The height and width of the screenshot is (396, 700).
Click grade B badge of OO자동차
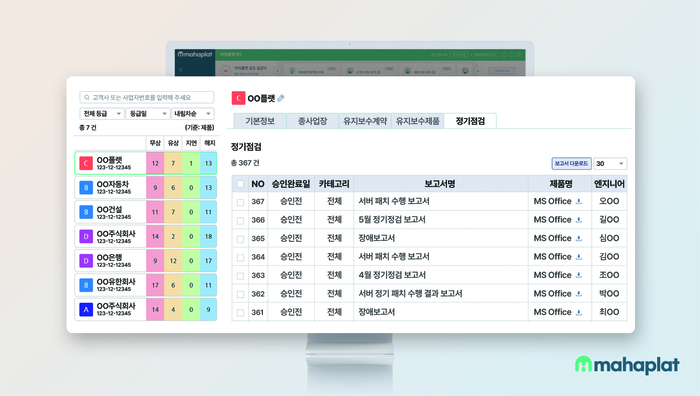[x=86, y=188]
